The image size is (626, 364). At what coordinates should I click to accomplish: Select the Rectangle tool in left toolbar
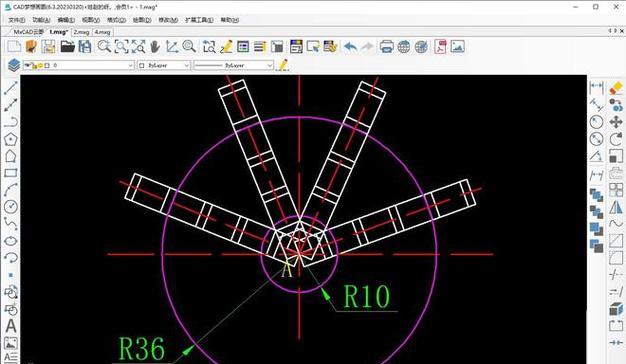10,173
